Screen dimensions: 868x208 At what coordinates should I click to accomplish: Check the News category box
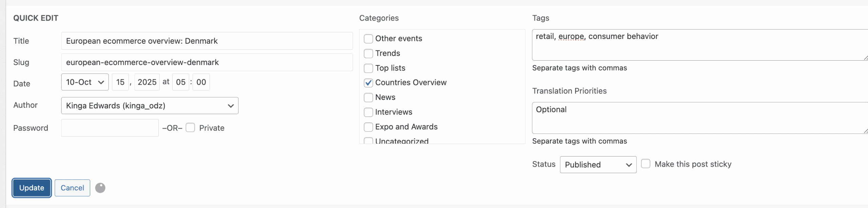coord(368,98)
